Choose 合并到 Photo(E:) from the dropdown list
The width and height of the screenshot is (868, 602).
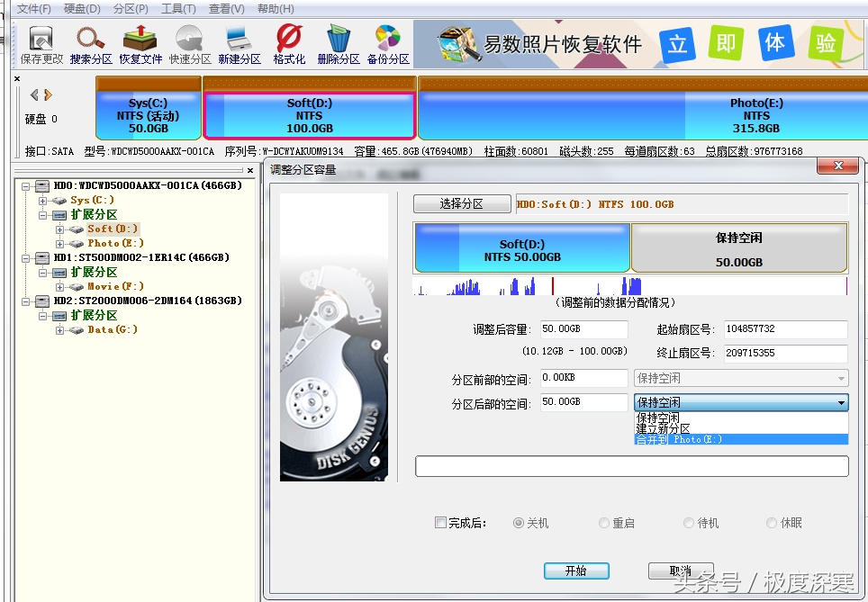pyautogui.click(x=741, y=439)
